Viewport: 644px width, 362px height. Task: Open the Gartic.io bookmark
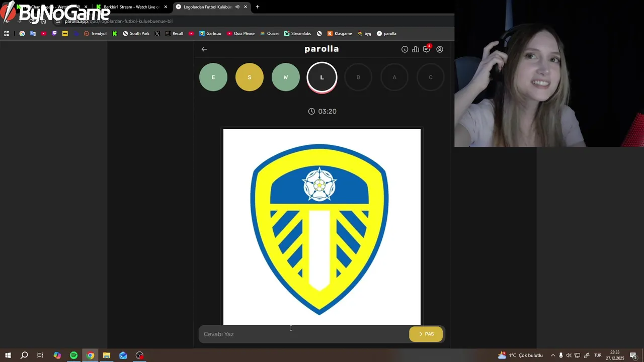coord(210,34)
